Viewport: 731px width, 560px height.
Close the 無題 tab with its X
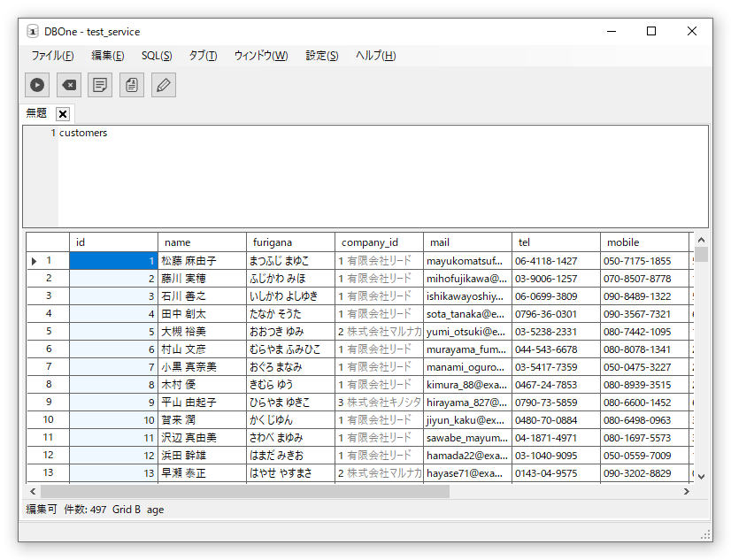[62, 114]
